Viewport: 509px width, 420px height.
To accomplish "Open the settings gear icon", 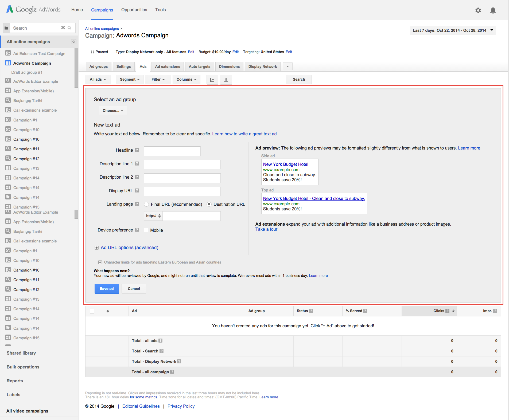I will pyautogui.click(x=478, y=10).
